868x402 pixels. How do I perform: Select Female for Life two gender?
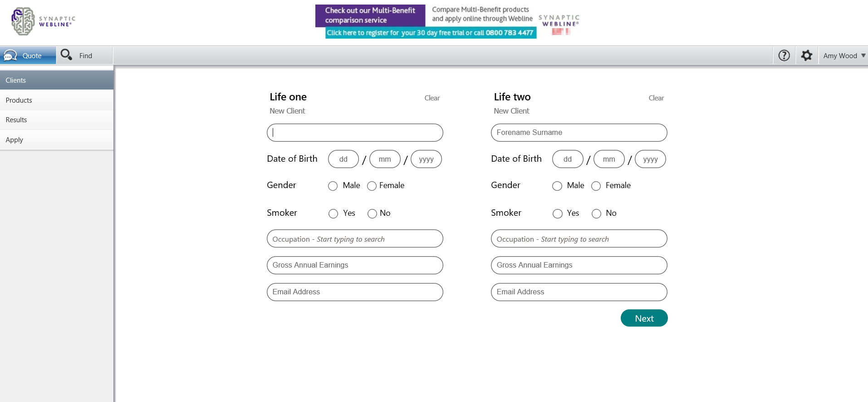click(596, 186)
